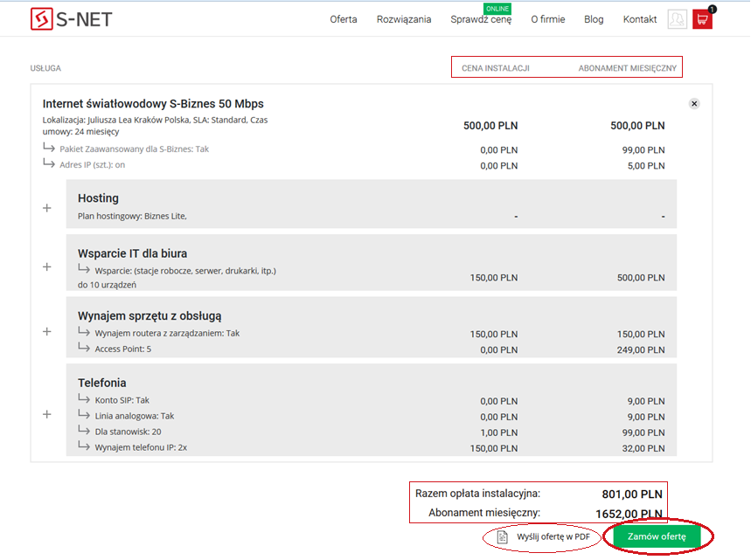Click the Wsparcie IT dla biura heading
The height and width of the screenshot is (560, 751).
[x=133, y=253]
